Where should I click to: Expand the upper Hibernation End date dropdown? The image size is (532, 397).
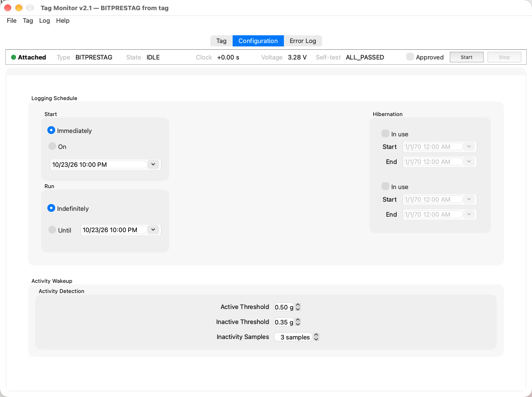(x=469, y=162)
